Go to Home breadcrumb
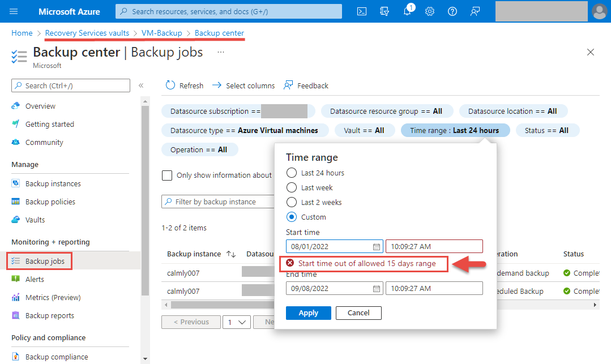This screenshot has height=364, width=611. point(22,33)
